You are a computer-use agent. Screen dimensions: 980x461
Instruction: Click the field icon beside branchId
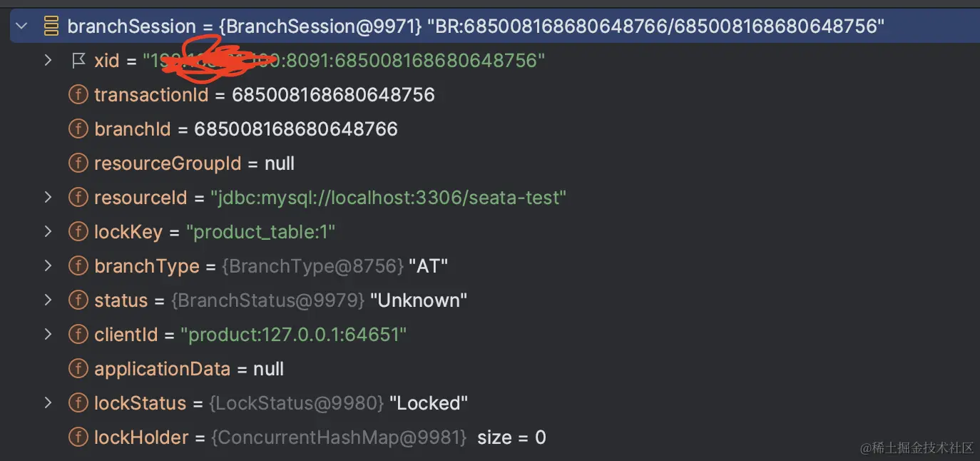pyautogui.click(x=78, y=128)
